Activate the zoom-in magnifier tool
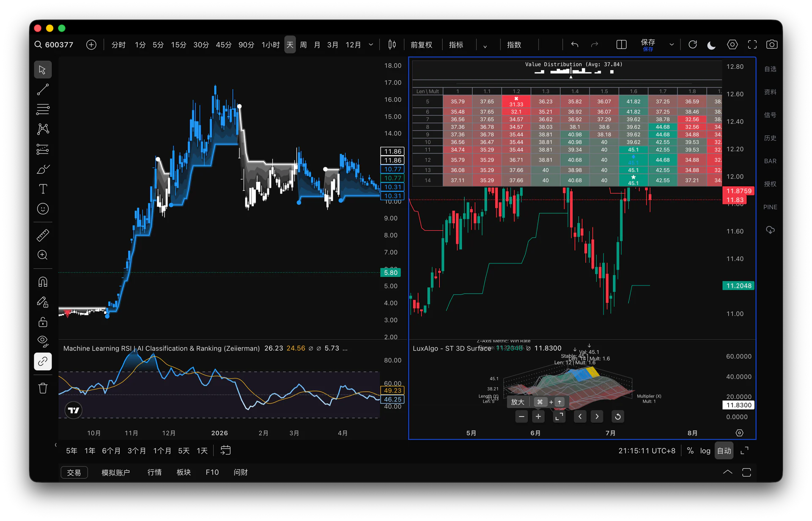The height and width of the screenshot is (521, 812). [43, 255]
